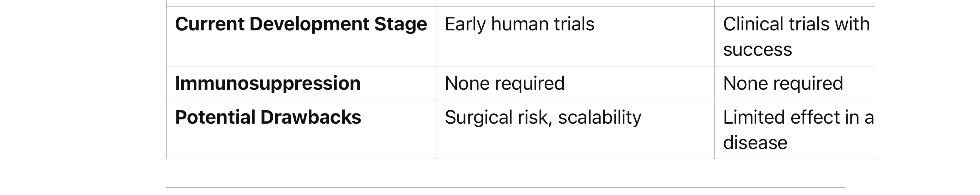
Task: Click the word "Clinical" in right column
Action: pyautogui.click(x=752, y=24)
